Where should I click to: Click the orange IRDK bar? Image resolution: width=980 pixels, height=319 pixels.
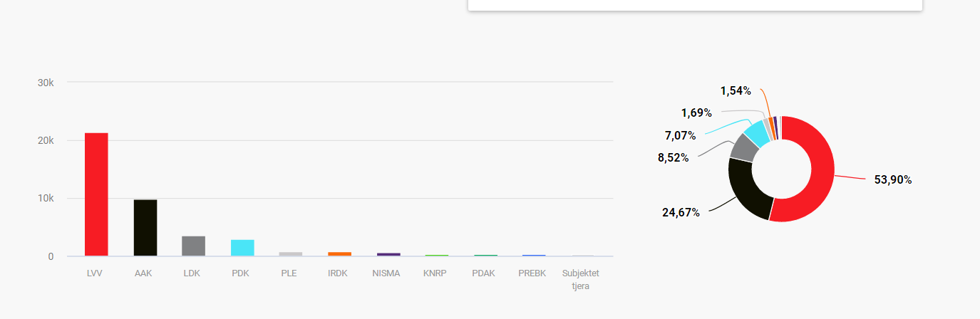pyautogui.click(x=339, y=253)
